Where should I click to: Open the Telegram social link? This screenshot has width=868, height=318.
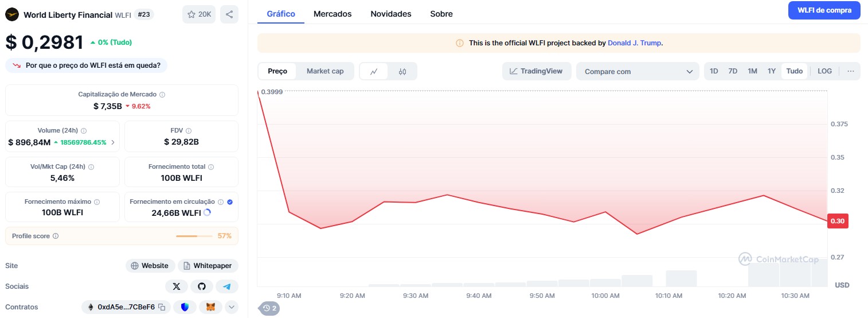[227, 286]
